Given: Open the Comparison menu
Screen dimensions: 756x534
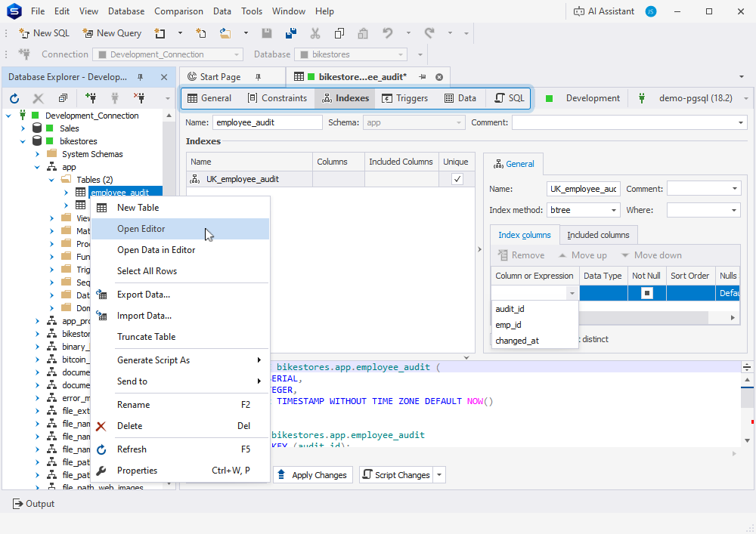Looking at the screenshot, I should 178,11.
